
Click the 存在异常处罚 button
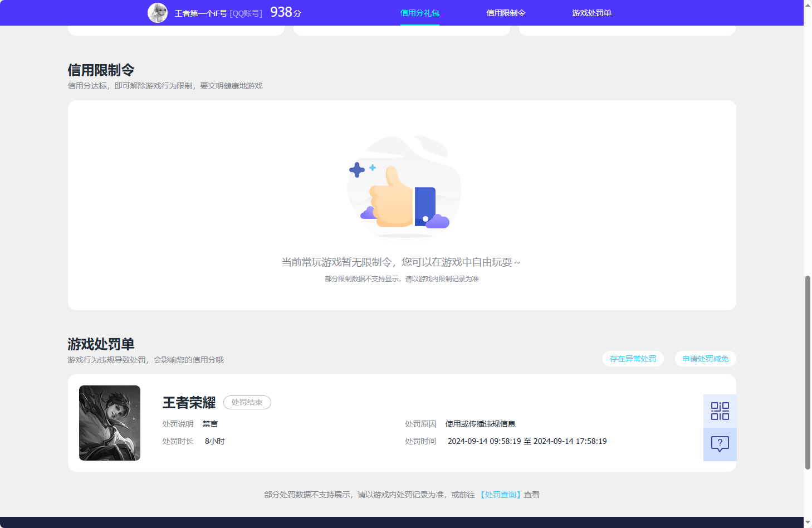pyautogui.click(x=633, y=359)
